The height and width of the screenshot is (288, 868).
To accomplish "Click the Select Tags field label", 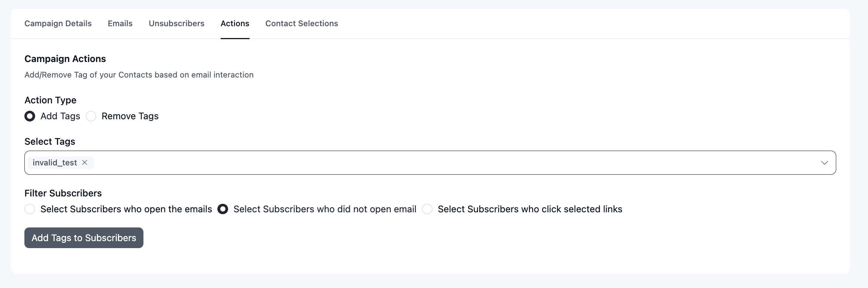I will click(50, 142).
